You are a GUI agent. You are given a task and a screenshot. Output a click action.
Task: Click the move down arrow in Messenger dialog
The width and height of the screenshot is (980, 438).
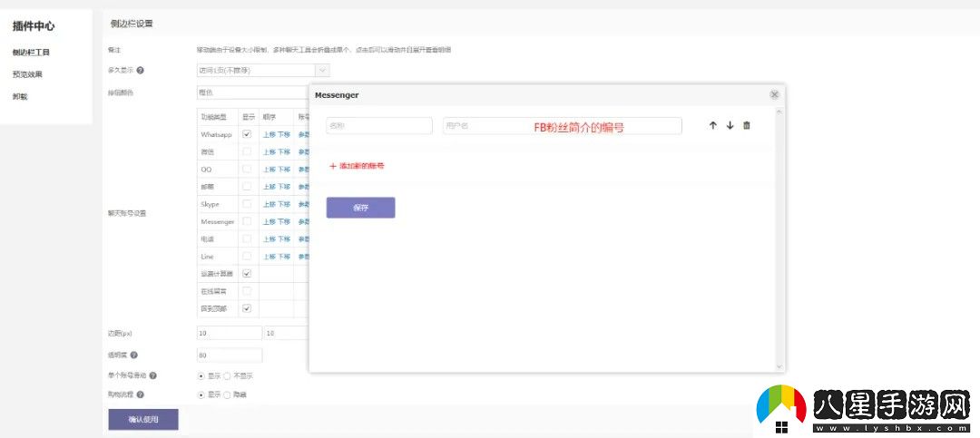730,126
